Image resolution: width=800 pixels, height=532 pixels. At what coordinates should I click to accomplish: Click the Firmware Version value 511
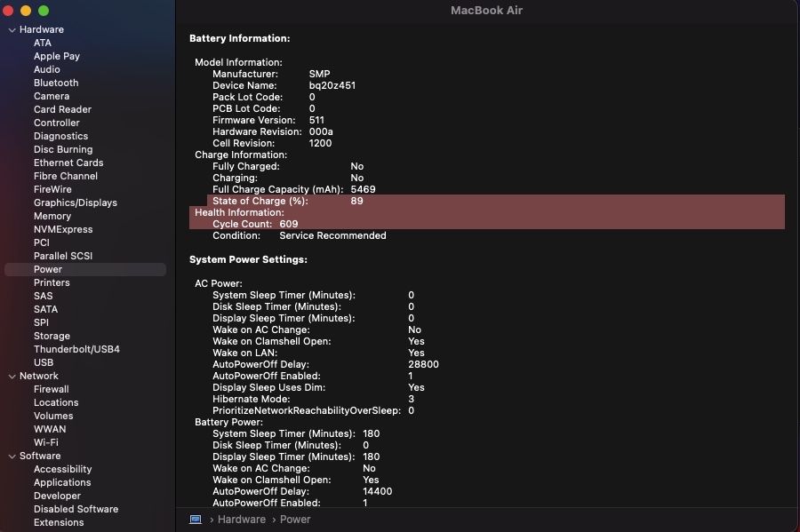[316, 120]
